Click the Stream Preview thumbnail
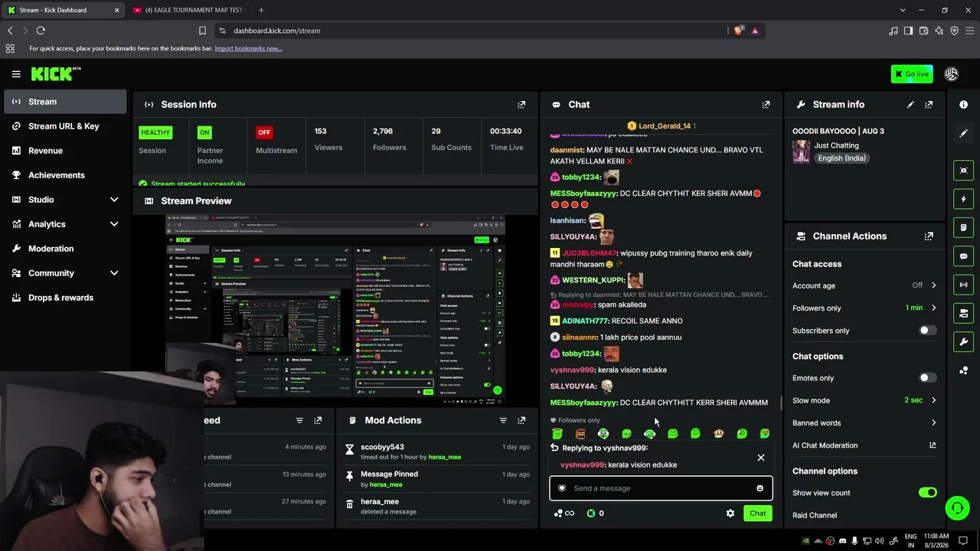Screen dimensions: 980x551 point(336,309)
